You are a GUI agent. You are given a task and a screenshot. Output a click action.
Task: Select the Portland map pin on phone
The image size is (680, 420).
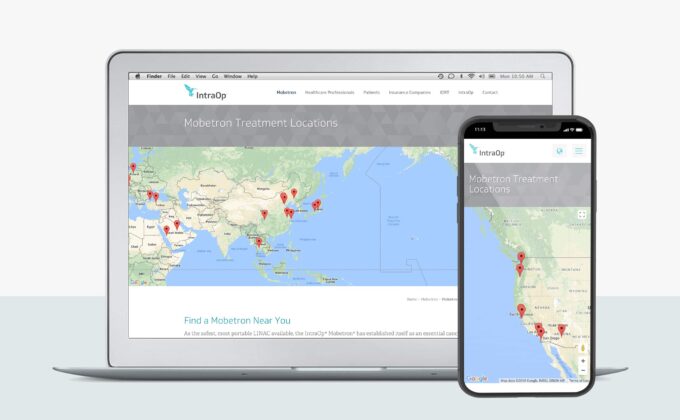tap(520, 270)
